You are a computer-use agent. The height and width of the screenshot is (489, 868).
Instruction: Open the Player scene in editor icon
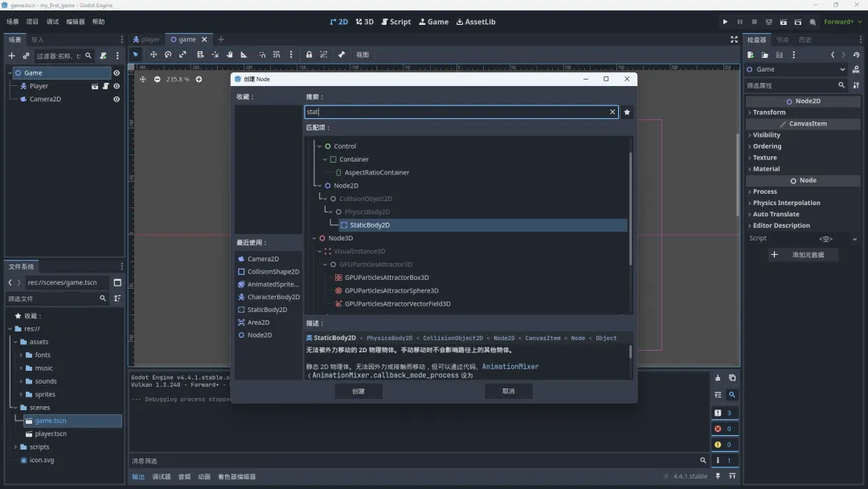(x=95, y=86)
